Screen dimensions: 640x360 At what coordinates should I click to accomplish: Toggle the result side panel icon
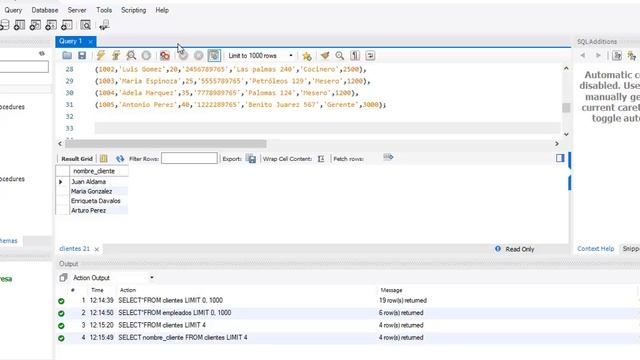560,158
